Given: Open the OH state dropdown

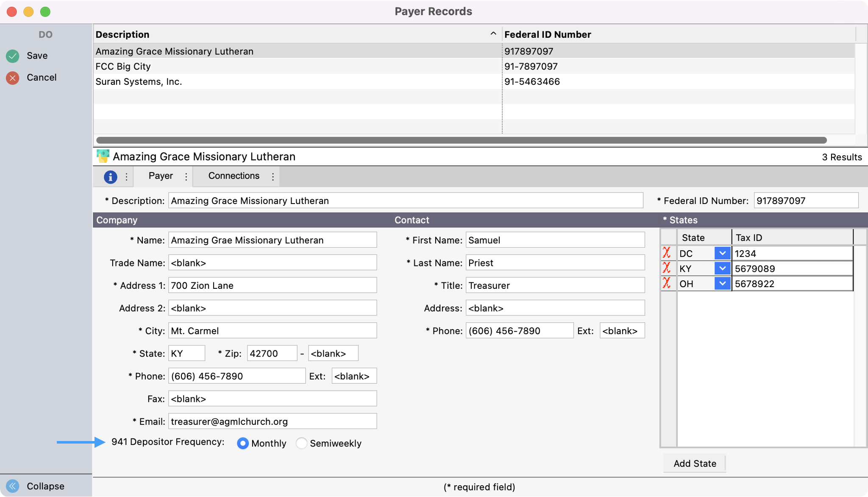Looking at the screenshot, I should pos(722,283).
